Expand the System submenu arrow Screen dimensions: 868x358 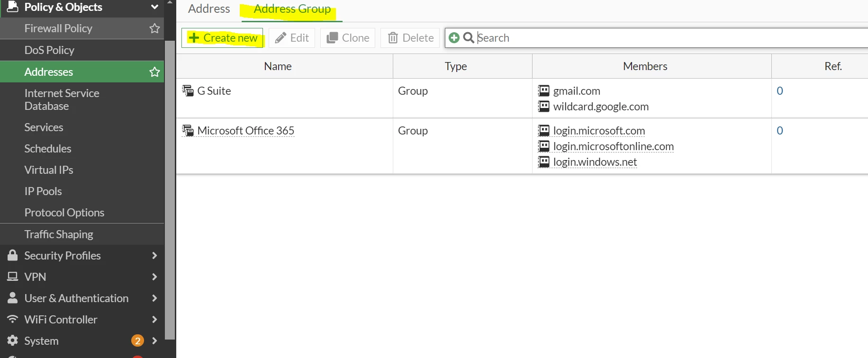(154, 340)
